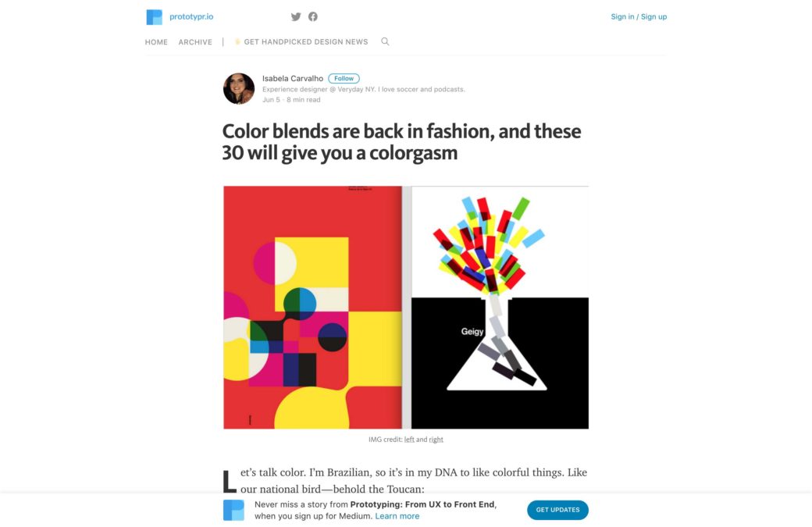Click the Jun 5 publication date
Viewport: 812px width, 527px height.
coord(271,100)
